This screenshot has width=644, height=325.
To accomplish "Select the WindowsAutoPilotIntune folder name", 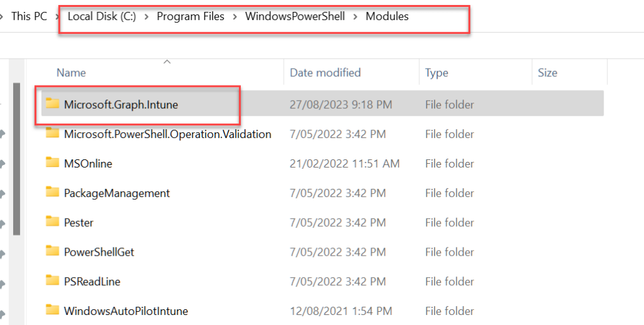I will (126, 311).
